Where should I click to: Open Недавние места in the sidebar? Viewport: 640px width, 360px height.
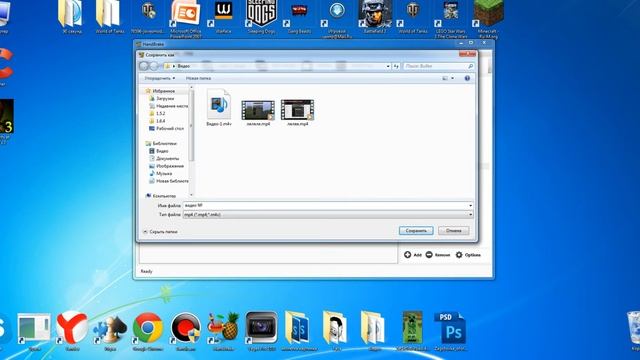169,106
